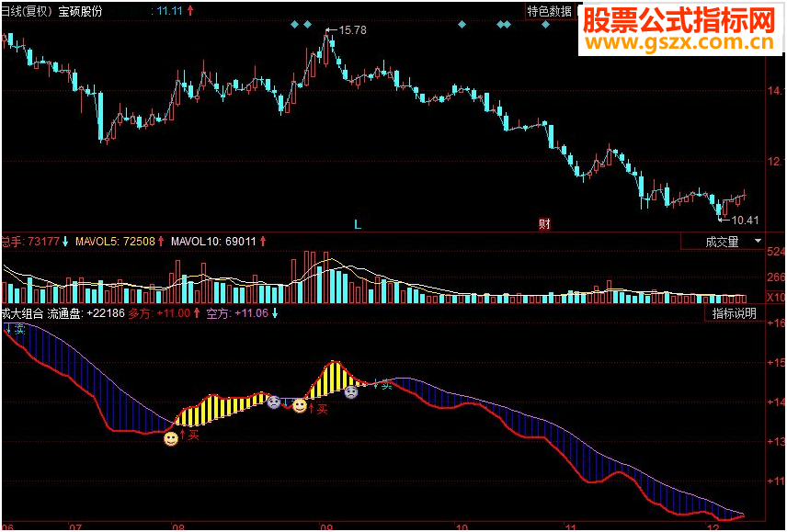The image size is (787, 532).
Task: Click the 日线(复权) period label
Action: tap(26, 12)
